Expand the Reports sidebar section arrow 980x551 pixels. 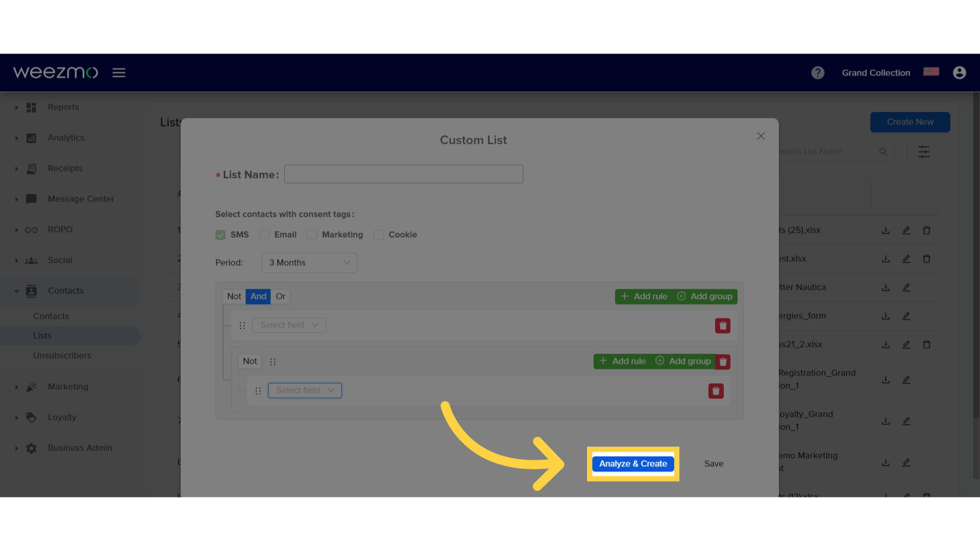click(16, 108)
